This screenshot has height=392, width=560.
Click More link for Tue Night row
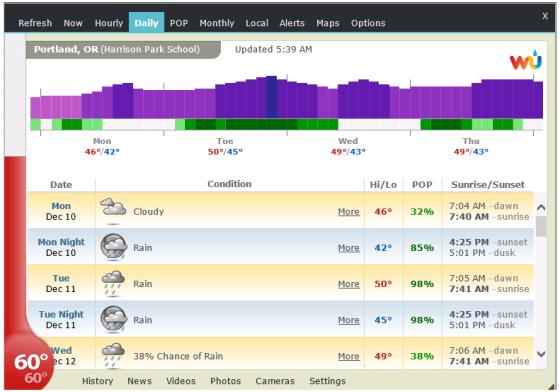pos(349,320)
